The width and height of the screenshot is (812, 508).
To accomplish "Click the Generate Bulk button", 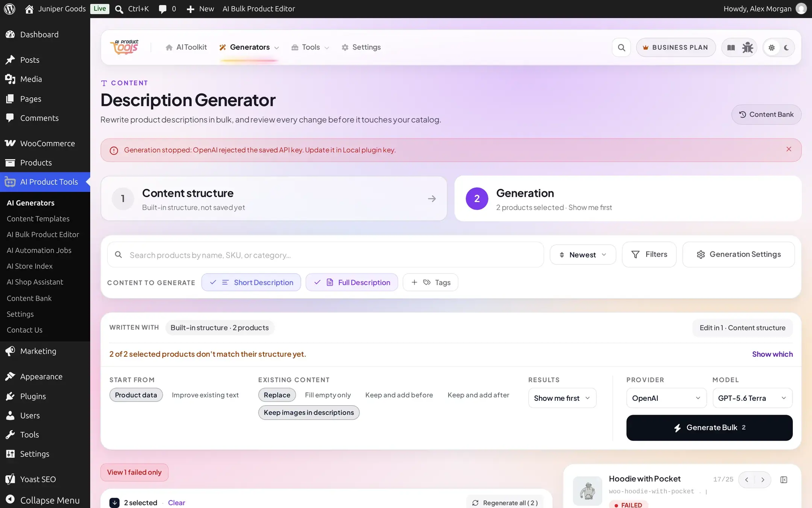I will tap(709, 427).
